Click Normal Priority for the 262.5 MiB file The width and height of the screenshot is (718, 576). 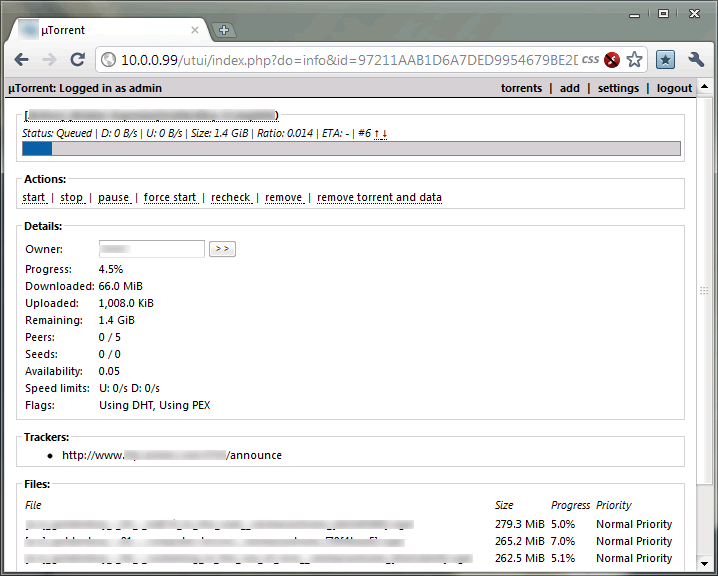(x=634, y=558)
